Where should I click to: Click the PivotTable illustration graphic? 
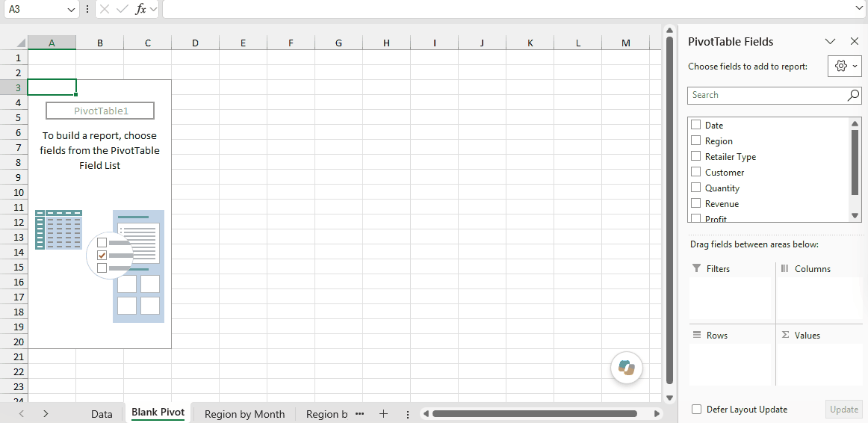[99, 266]
